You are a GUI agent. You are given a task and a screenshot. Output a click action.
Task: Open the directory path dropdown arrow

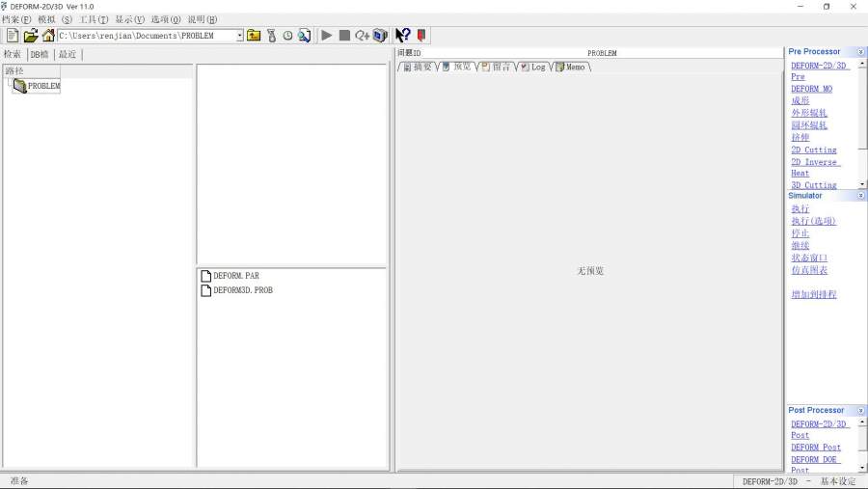pos(240,36)
